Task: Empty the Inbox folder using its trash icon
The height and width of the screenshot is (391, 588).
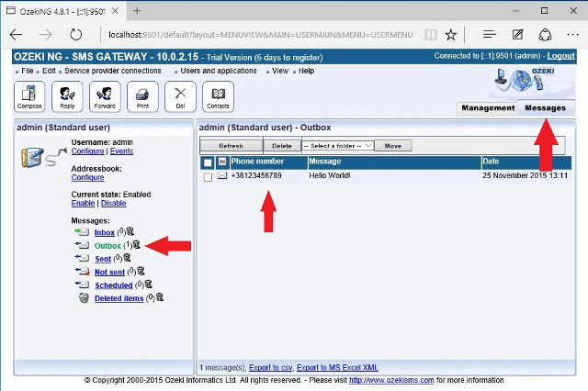Action: click(x=130, y=231)
